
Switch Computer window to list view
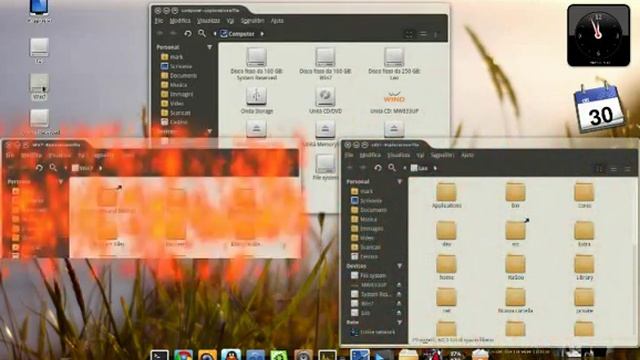coord(423,34)
